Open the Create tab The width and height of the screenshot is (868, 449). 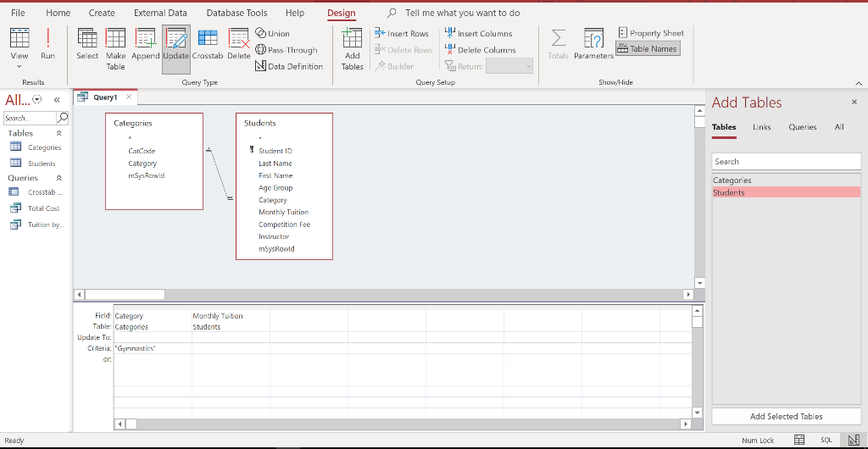(102, 13)
